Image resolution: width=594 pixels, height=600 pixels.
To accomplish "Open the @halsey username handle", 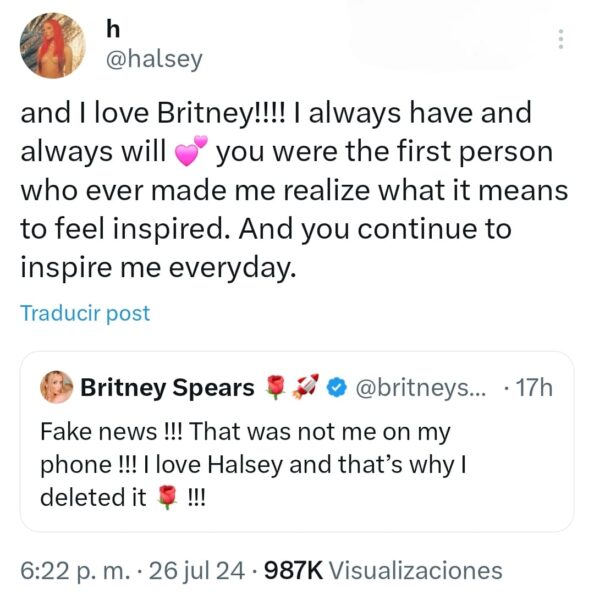I will tap(154, 60).
